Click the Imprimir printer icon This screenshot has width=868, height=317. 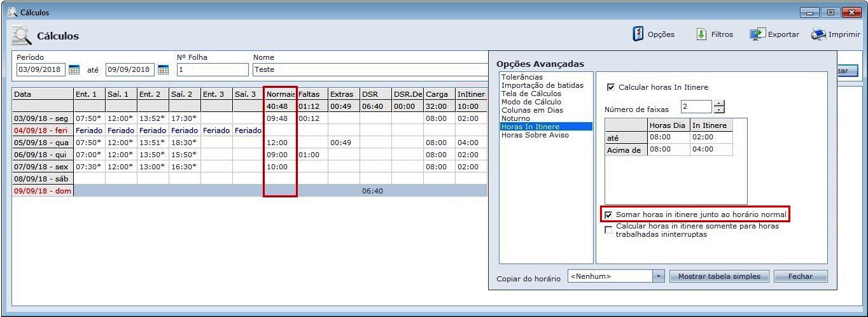pos(818,34)
